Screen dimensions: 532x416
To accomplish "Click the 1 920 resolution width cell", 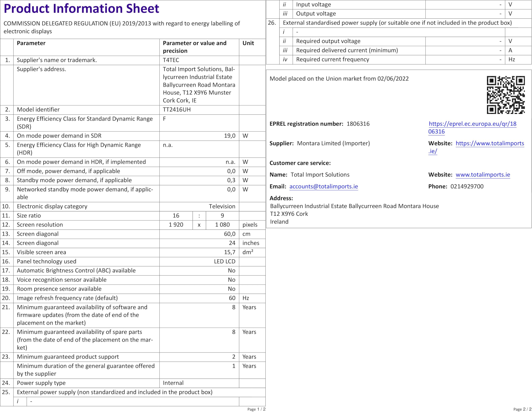I will pos(176,225).
